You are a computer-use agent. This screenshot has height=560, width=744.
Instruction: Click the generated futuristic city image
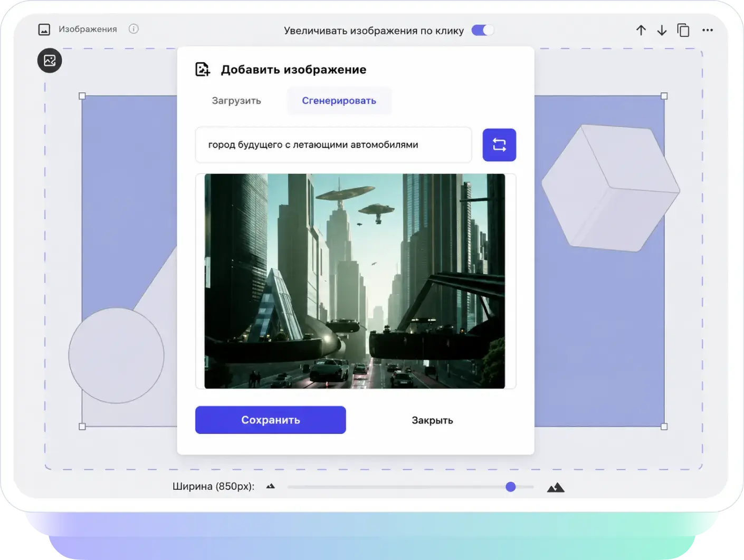[x=355, y=281]
